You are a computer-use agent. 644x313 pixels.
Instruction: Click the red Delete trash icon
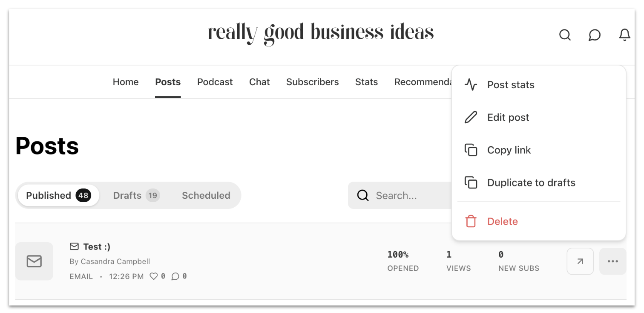pyautogui.click(x=471, y=221)
